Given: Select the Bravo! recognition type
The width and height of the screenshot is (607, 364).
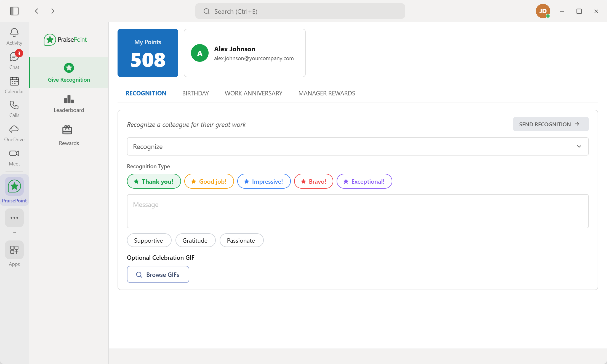Looking at the screenshot, I should pos(314,181).
